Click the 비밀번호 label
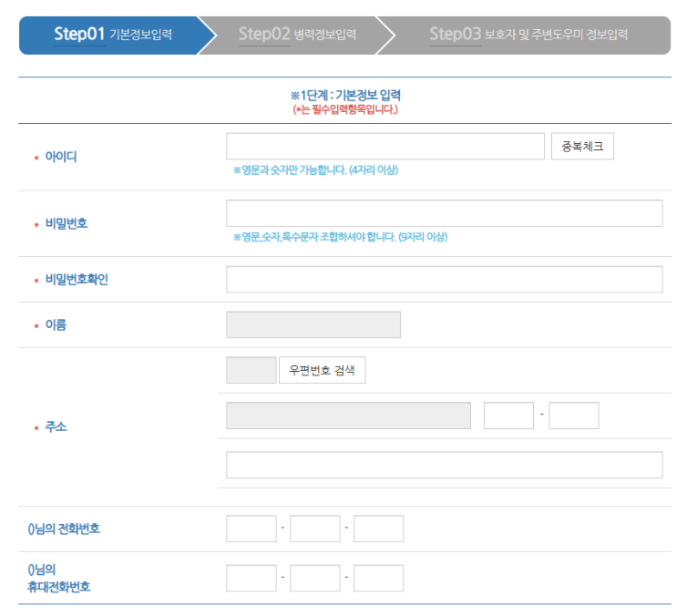687x616 pixels. (67, 223)
